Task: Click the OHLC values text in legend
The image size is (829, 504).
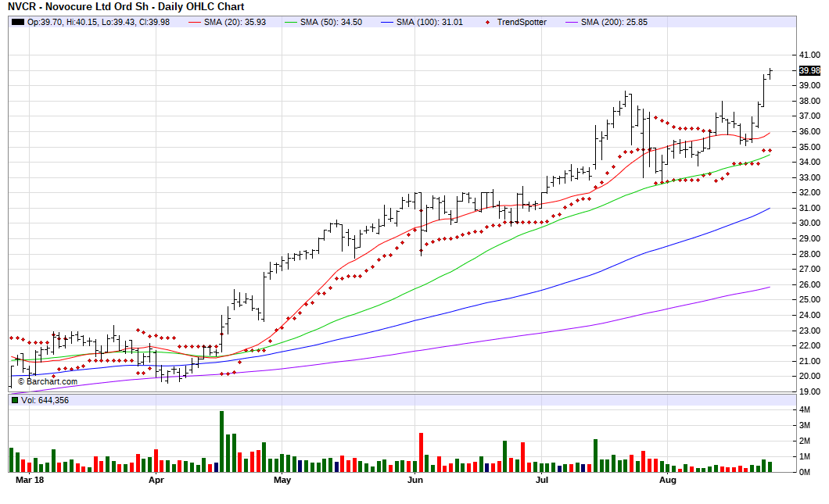Action: pos(99,22)
